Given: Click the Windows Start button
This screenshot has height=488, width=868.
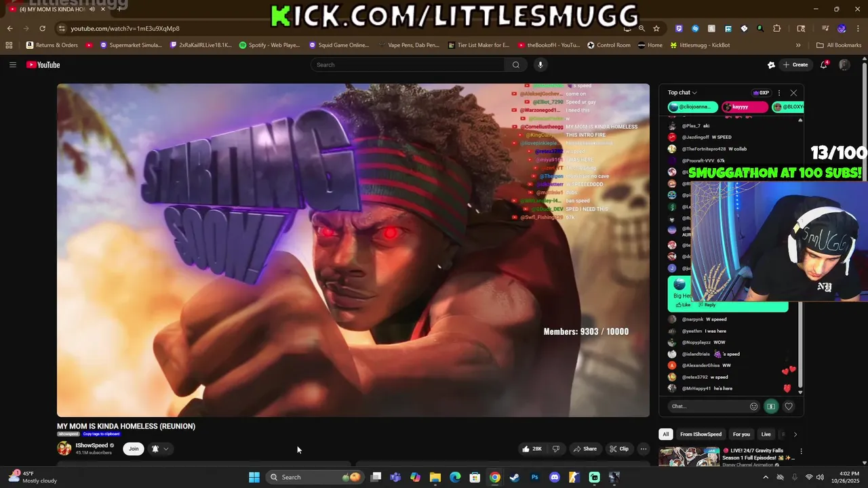Looking at the screenshot, I should [x=254, y=477].
